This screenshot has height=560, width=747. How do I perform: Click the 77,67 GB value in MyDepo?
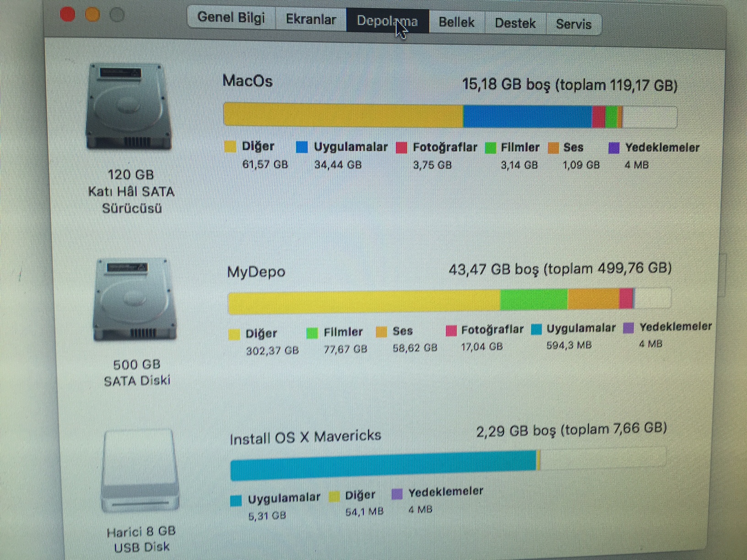[346, 350]
